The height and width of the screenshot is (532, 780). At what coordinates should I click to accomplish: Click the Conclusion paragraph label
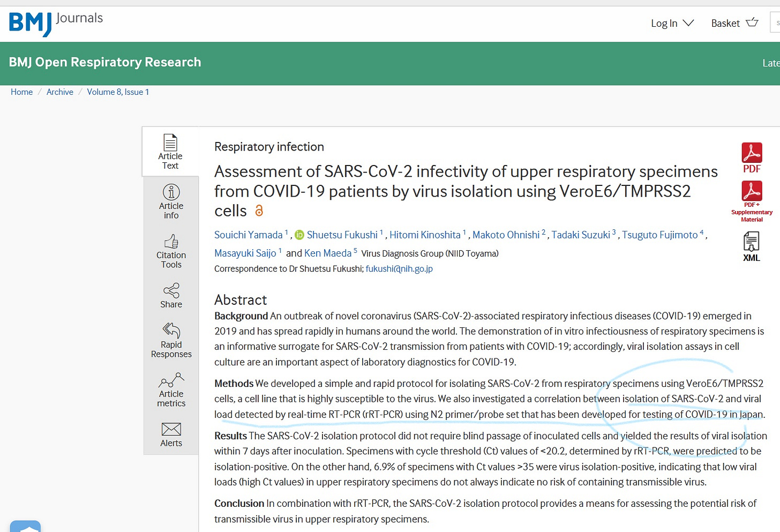coord(239,504)
